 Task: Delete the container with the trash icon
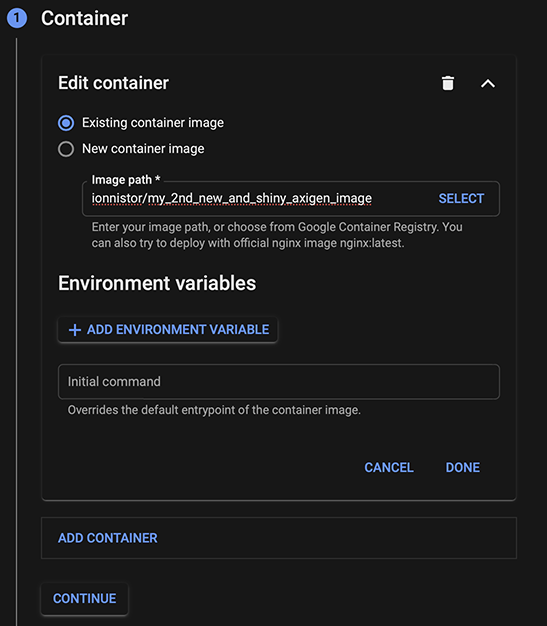tap(448, 83)
